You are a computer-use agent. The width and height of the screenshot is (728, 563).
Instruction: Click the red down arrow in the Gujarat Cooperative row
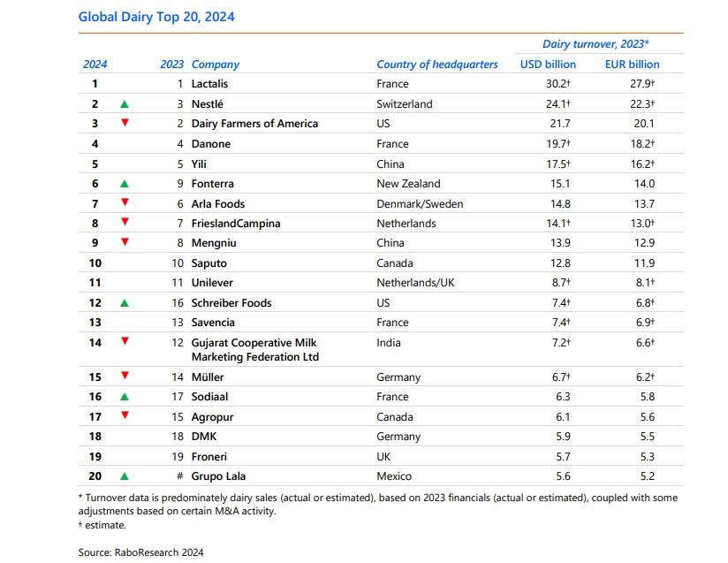click(x=125, y=341)
